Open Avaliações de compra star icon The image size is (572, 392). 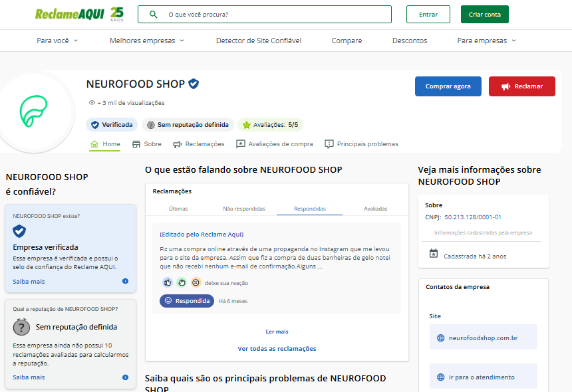pos(241,144)
